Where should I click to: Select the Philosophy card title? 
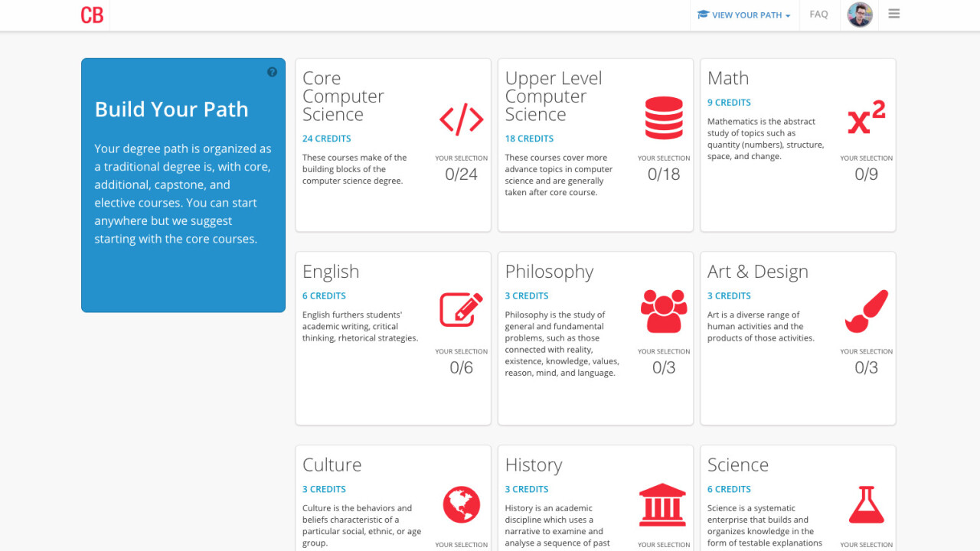pyautogui.click(x=549, y=272)
